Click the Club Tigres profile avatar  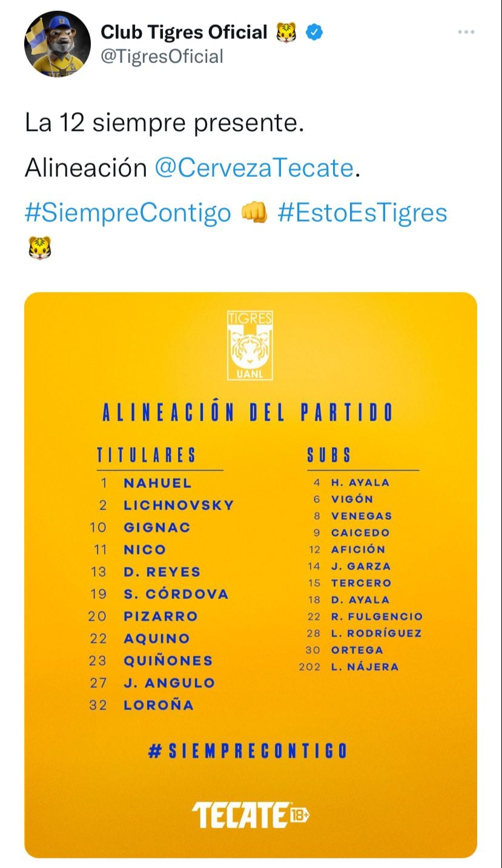coord(57,44)
